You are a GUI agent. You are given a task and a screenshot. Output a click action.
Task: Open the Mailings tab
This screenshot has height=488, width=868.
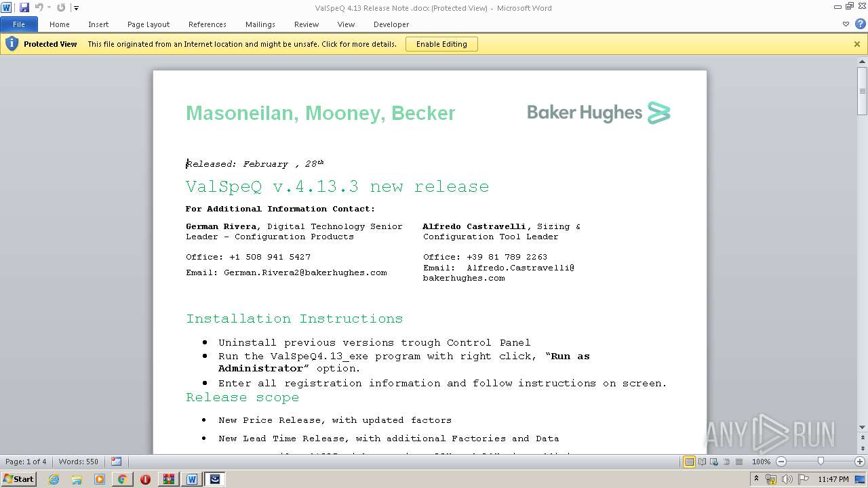(x=260, y=24)
